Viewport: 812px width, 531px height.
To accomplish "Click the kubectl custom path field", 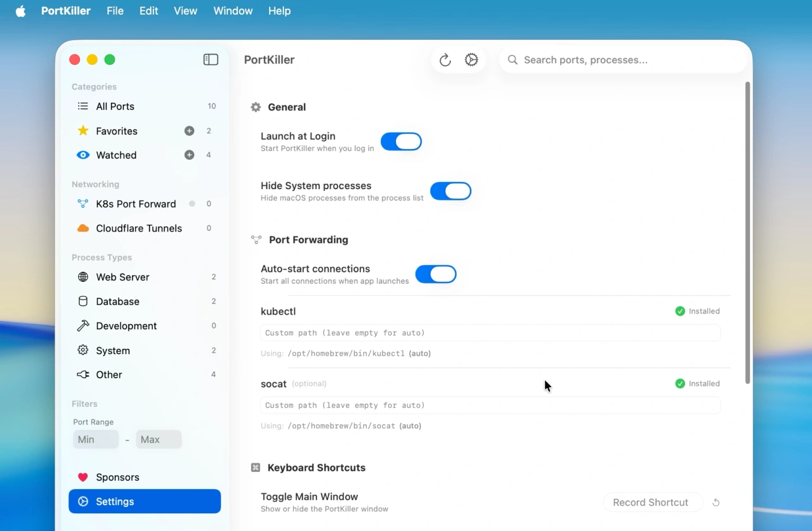I will 490,333.
